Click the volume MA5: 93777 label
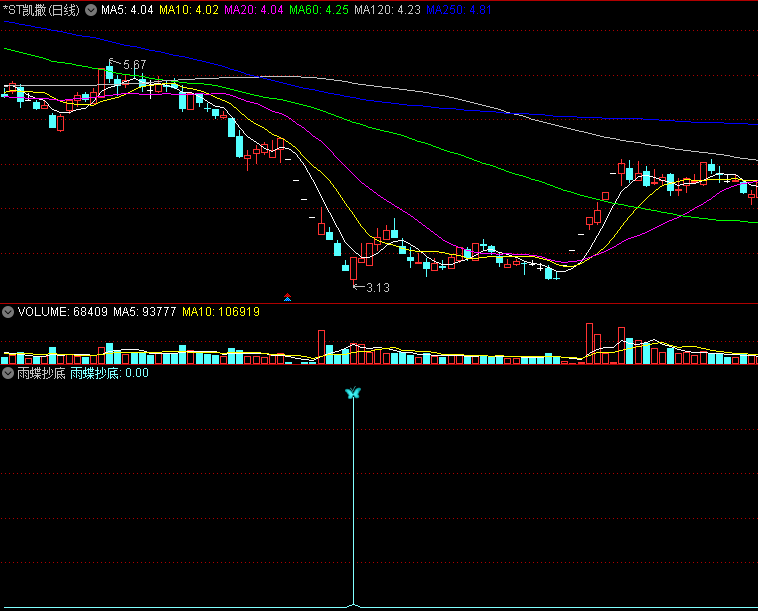The image size is (758, 611). pyautogui.click(x=145, y=312)
